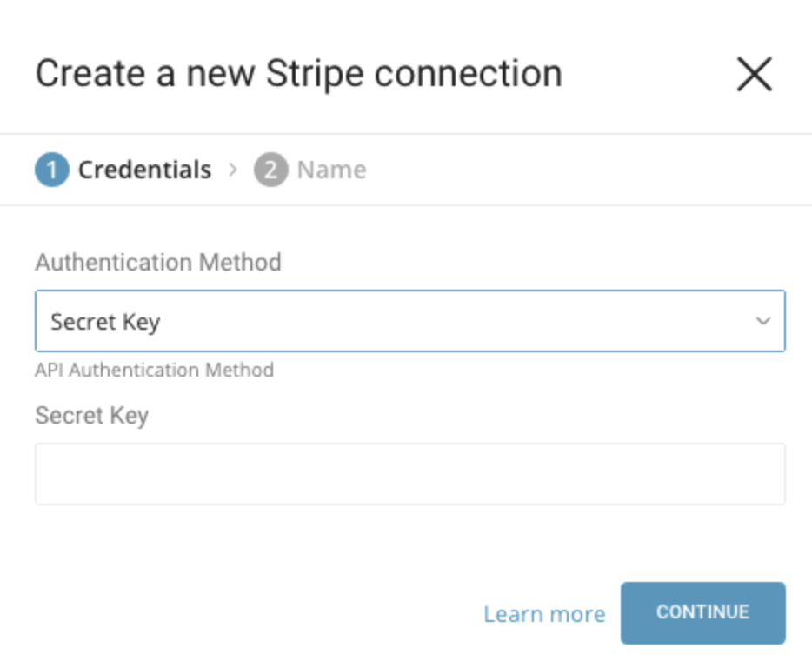Focus the Secret Key input field
Image resolution: width=812 pixels, height=668 pixels.
[x=409, y=474]
